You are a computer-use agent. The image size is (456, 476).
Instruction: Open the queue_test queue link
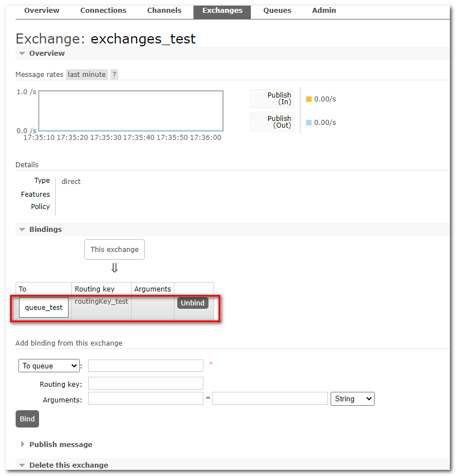pyautogui.click(x=43, y=307)
